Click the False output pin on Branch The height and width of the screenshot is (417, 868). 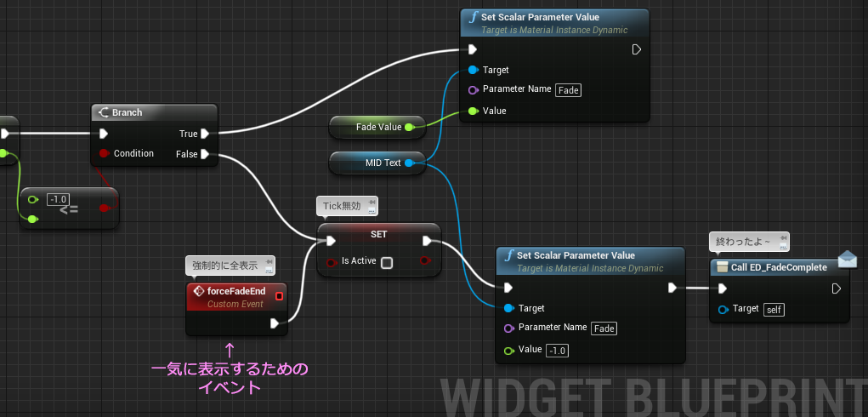205,154
